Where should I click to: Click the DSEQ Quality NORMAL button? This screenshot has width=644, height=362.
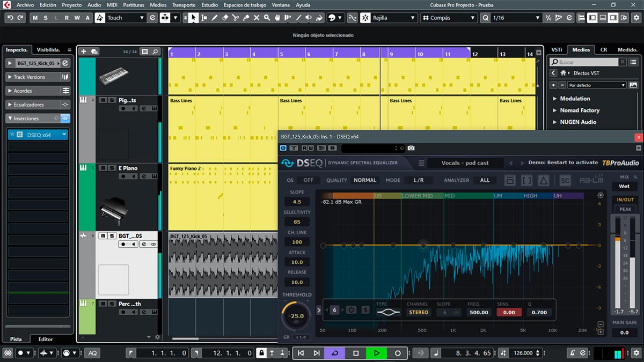coord(365,180)
